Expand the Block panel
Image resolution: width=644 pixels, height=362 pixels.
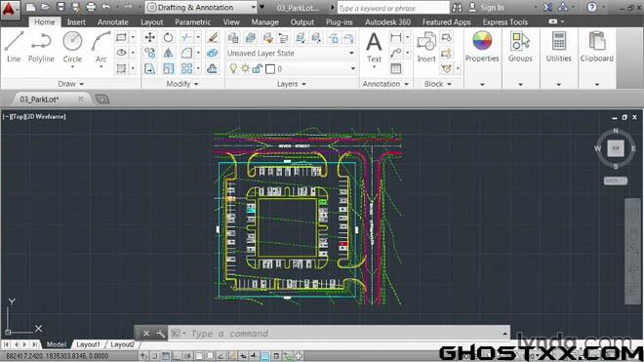point(438,84)
